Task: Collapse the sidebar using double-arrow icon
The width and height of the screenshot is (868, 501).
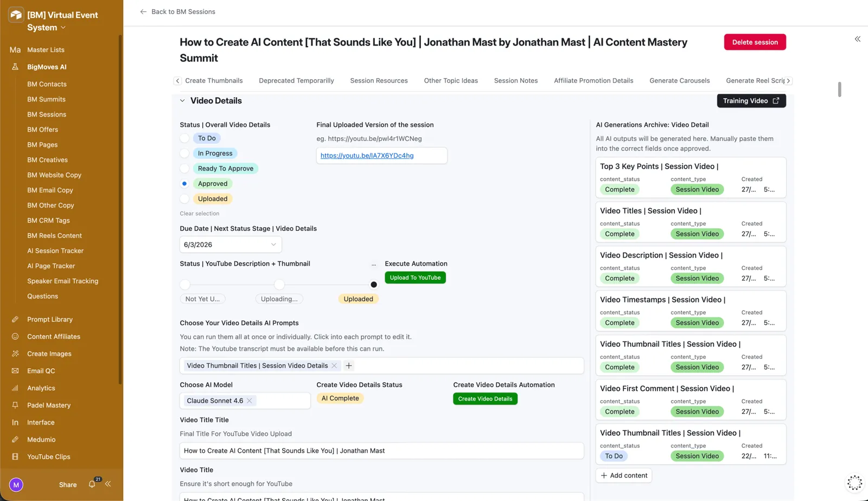Action: coord(108,484)
